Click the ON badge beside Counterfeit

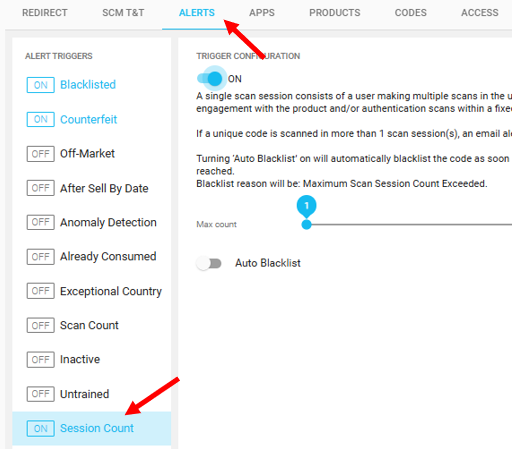click(x=41, y=119)
